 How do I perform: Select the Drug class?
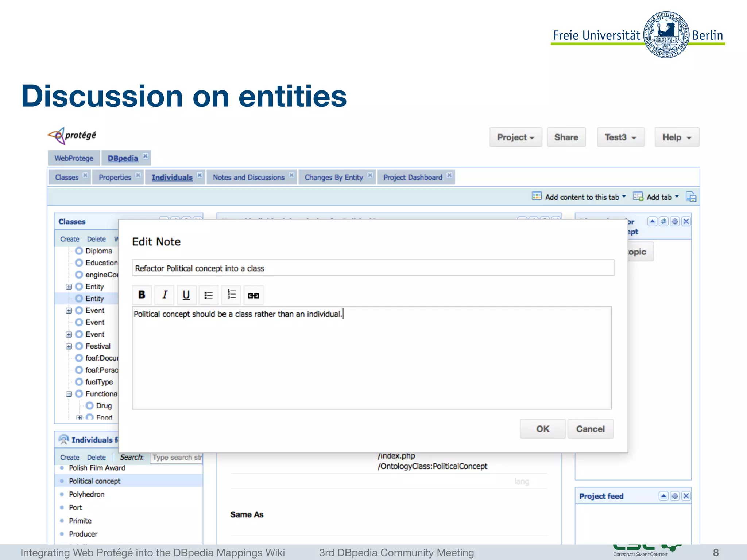tap(104, 406)
